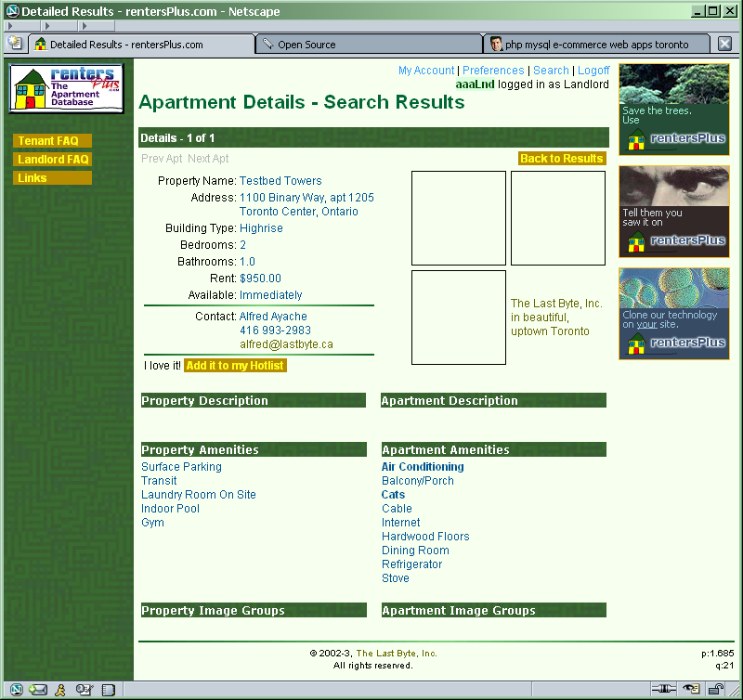Click the padlock security icon in status bar
The width and height of the screenshot is (743, 700).
[716, 690]
